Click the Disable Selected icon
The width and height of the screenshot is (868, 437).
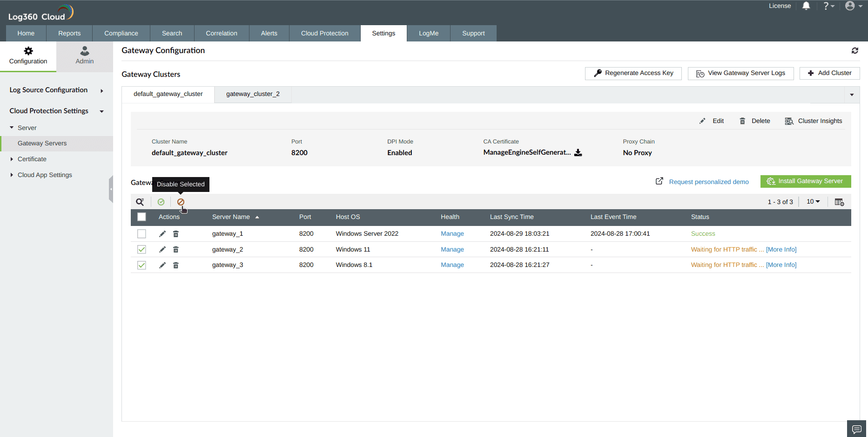click(181, 202)
